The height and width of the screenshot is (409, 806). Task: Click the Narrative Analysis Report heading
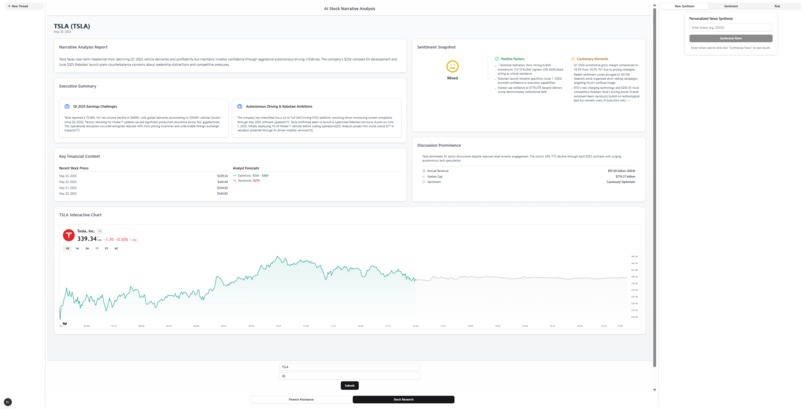(x=83, y=47)
